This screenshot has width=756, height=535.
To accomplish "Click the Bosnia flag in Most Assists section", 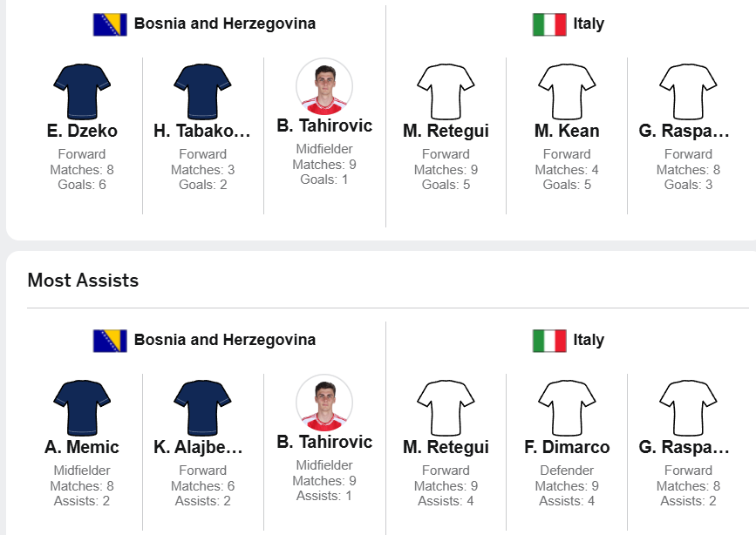I will tap(110, 341).
